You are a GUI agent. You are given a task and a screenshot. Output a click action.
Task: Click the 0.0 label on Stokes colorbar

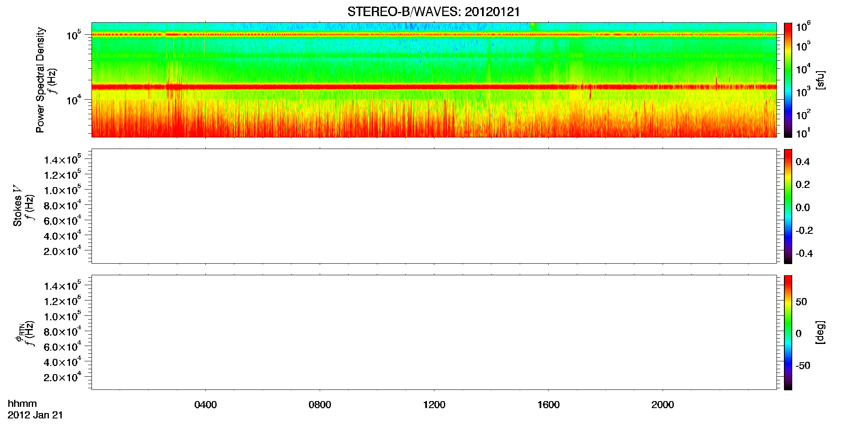[x=803, y=208]
